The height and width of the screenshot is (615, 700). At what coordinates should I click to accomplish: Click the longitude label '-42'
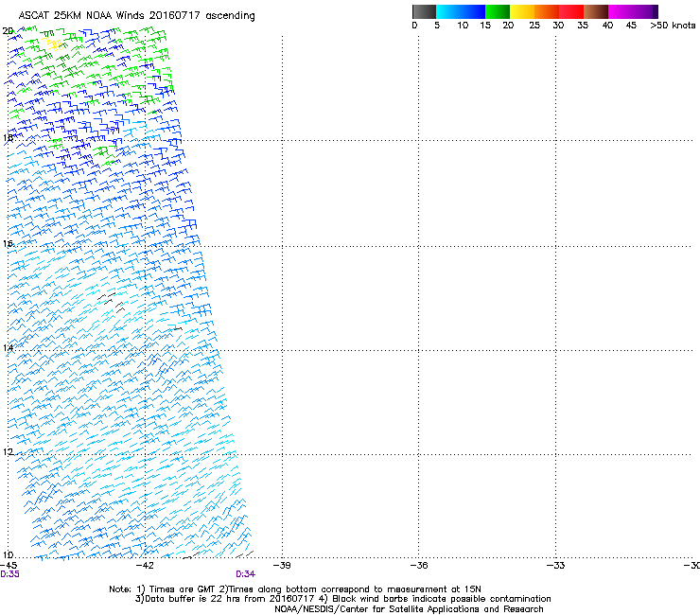[145, 566]
